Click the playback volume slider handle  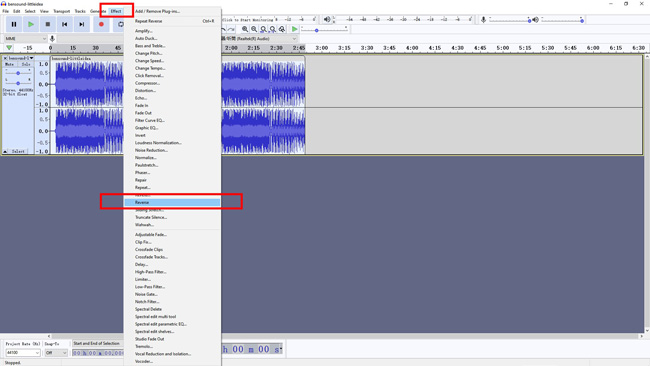pyautogui.click(x=582, y=21)
